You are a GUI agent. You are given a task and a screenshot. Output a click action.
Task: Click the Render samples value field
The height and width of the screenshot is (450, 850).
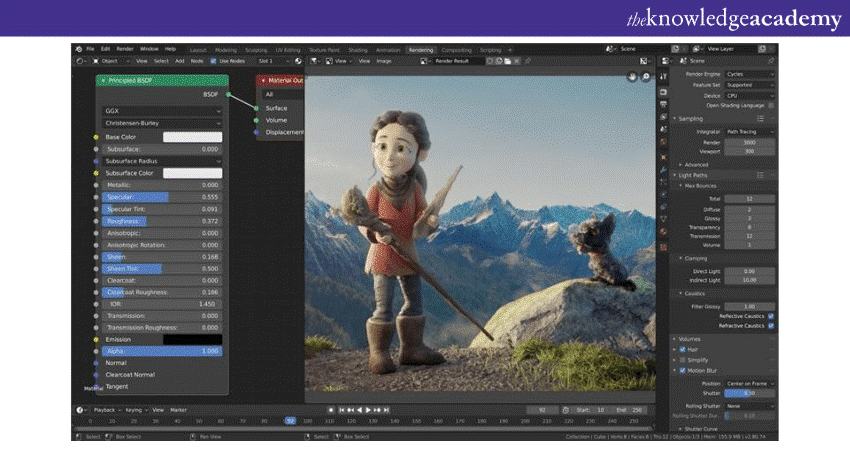[x=750, y=142]
